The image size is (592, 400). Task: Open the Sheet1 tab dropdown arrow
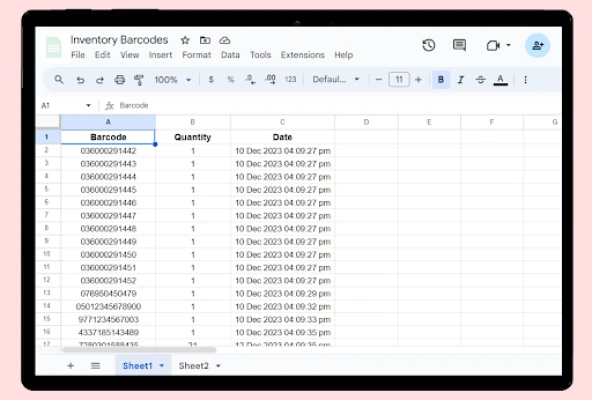coord(162,366)
